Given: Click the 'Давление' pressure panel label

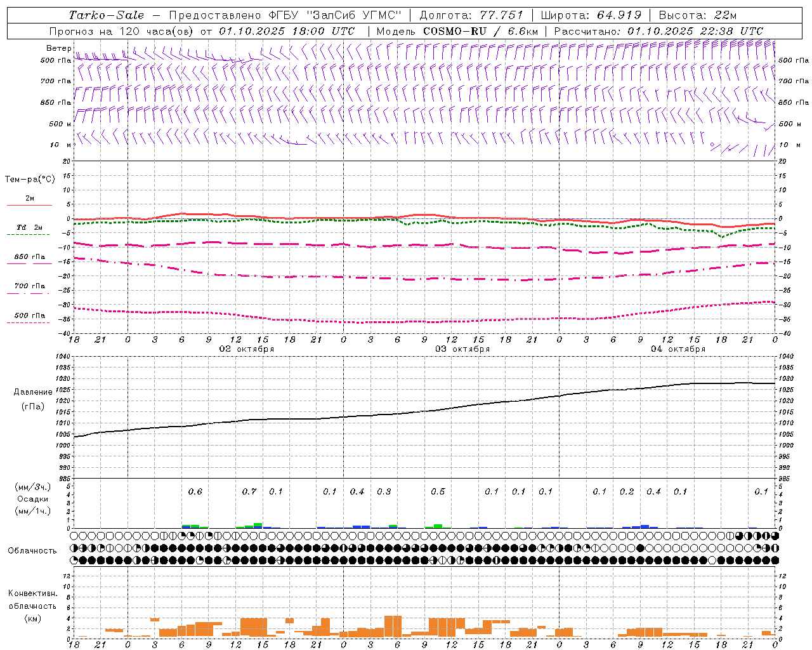Looking at the screenshot, I should 33,392.
